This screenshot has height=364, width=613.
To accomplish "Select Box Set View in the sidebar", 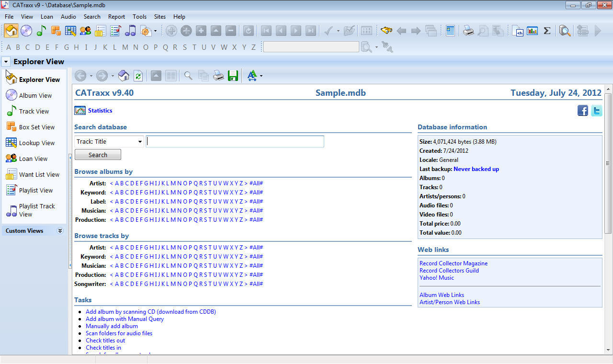I will [37, 127].
